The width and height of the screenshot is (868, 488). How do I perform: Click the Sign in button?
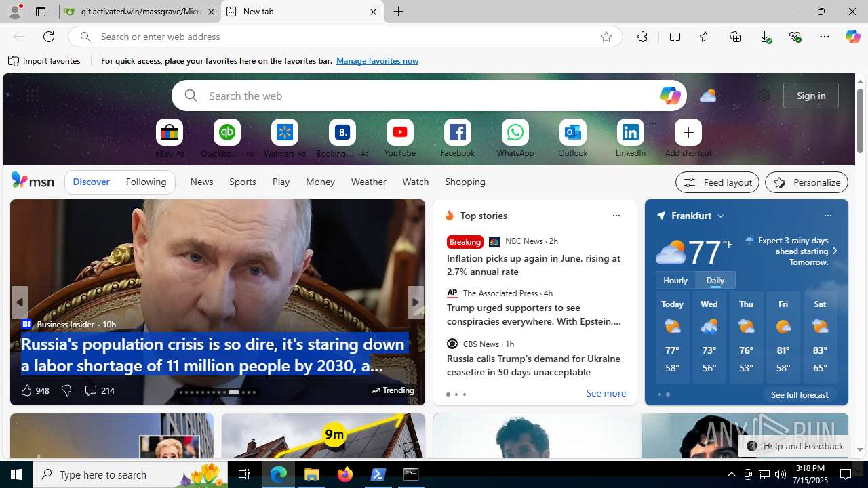pyautogui.click(x=811, y=96)
